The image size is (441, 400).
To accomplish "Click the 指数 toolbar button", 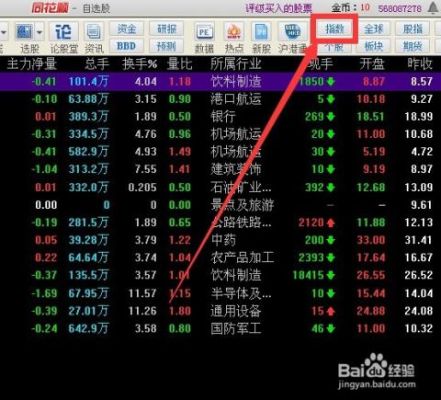I will [x=334, y=29].
